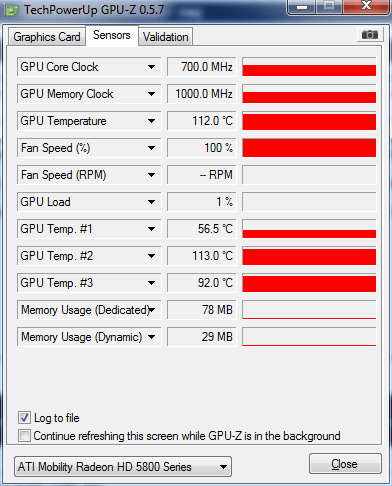Minimize the GPU-Z window

click(x=302, y=7)
